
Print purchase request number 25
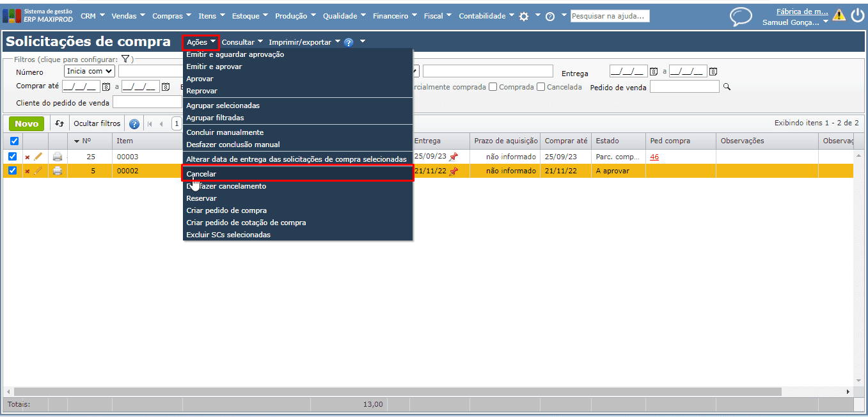tap(58, 157)
